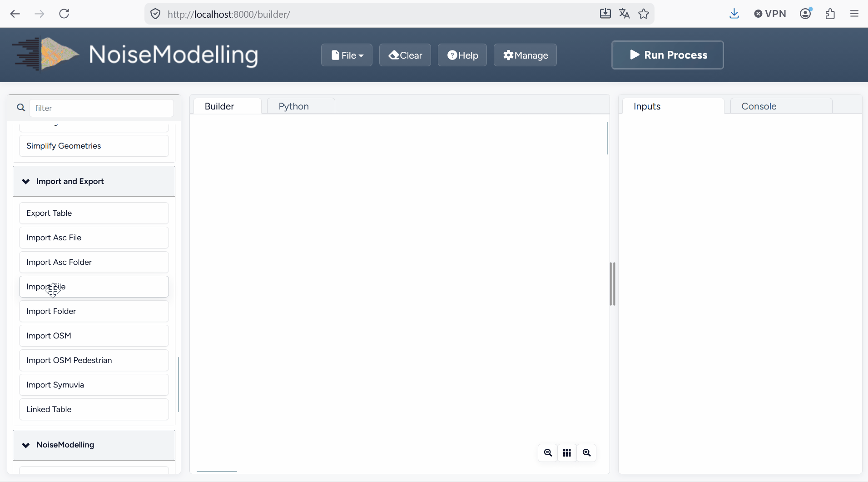The height and width of the screenshot is (482, 868).
Task: Select the Simplify Geometries block
Action: click(94, 146)
